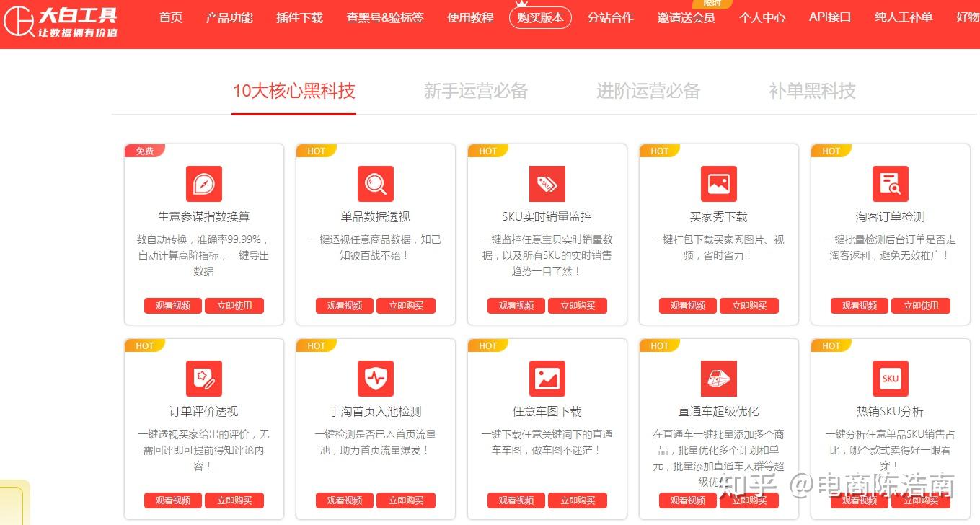Click 立即购买 on SKU实时销量监控 card
The width and height of the screenshot is (980, 525).
pos(578,306)
